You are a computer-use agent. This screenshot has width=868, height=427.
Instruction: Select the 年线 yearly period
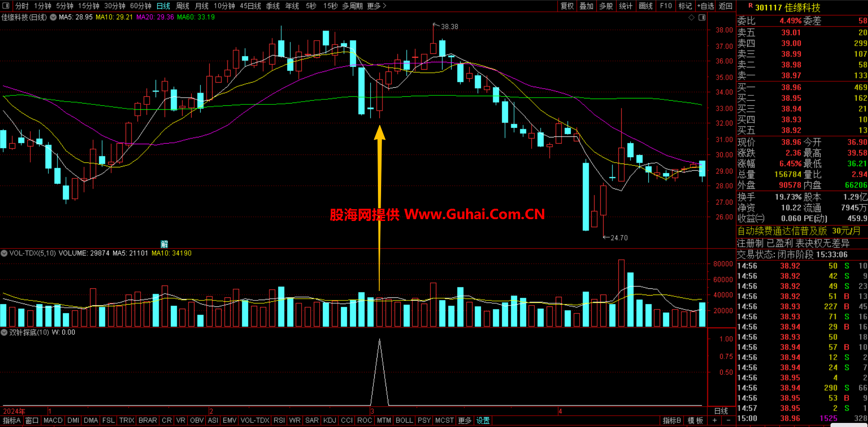pos(292,6)
